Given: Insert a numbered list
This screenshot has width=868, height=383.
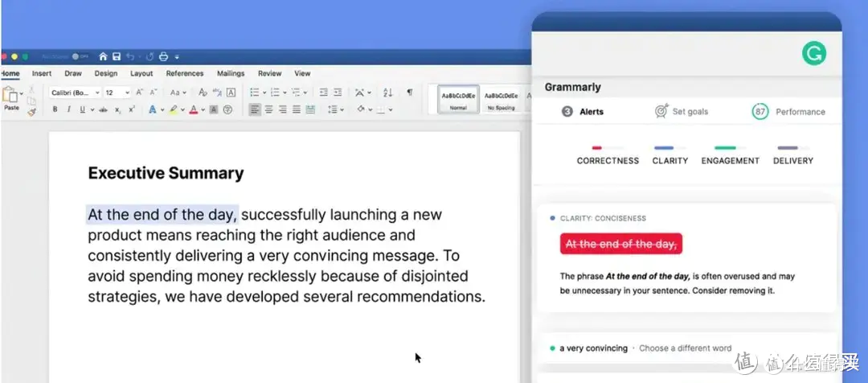Looking at the screenshot, I should [275, 93].
